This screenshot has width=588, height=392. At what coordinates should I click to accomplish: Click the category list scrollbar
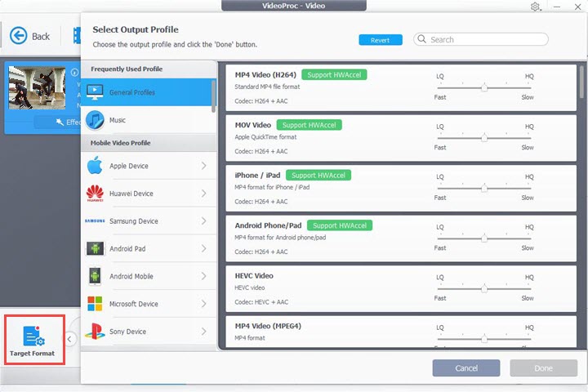[x=213, y=96]
